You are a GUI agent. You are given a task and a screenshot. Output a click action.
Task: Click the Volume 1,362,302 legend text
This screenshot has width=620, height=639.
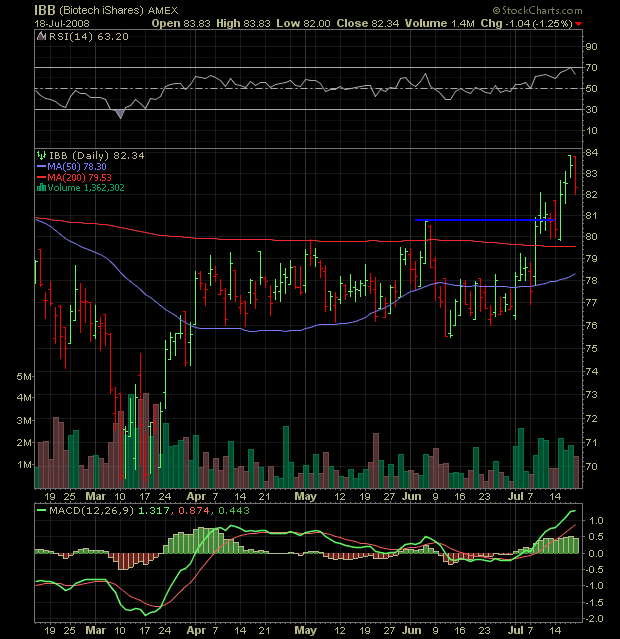pyautogui.click(x=86, y=188)
